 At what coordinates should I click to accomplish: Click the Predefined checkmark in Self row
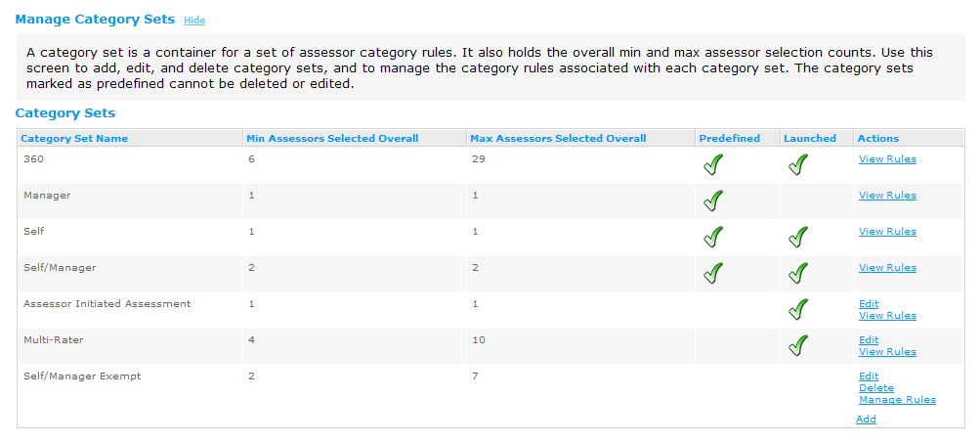point(712,237)
